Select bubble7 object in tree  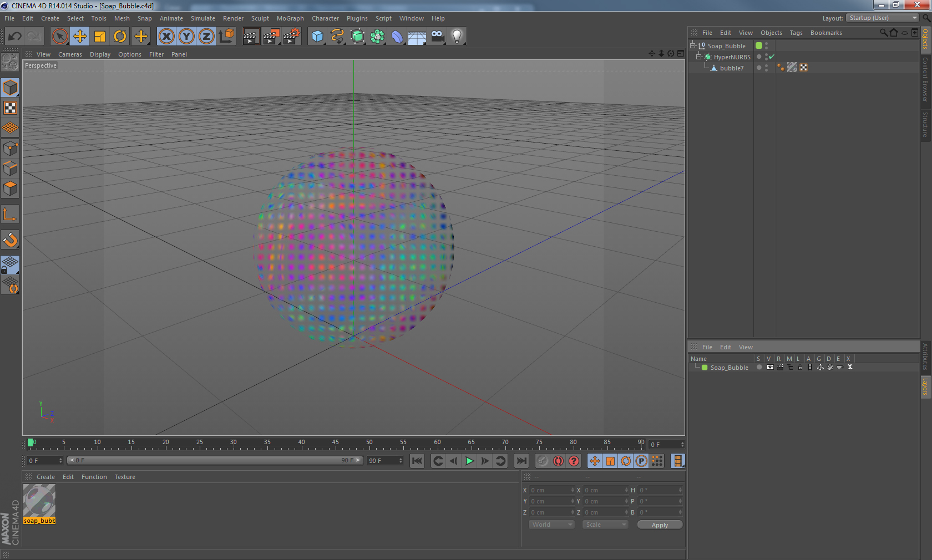732,68
